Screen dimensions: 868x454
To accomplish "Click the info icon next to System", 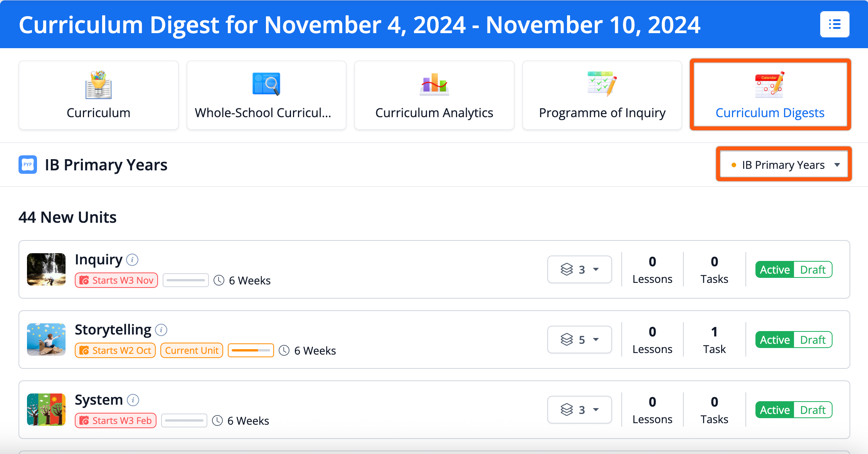I will click(x=133, y=400).
